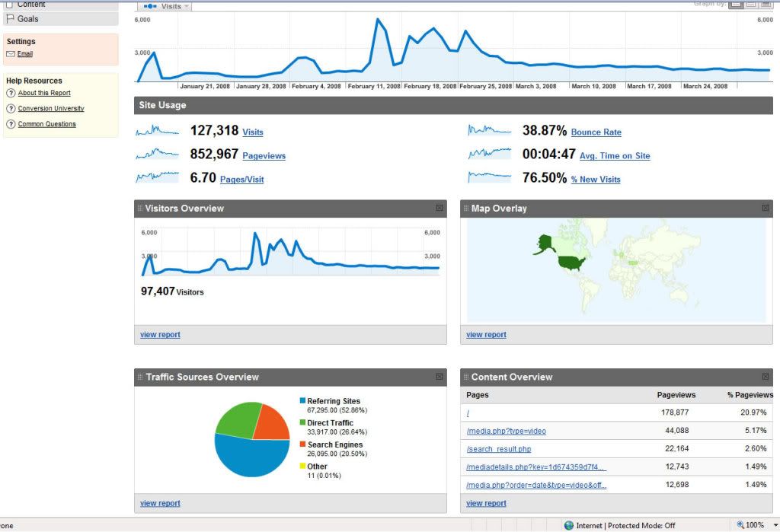Open the Pageviews metric link
This screenshot has width=780, height=532.
264,156
